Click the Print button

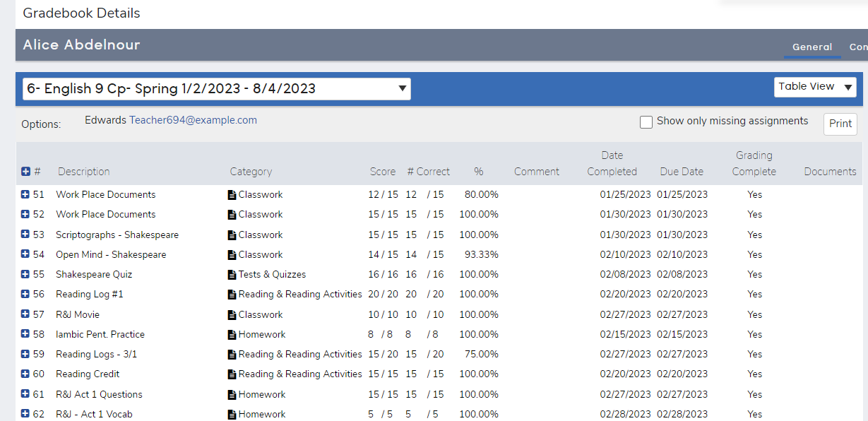click(840, 124)
